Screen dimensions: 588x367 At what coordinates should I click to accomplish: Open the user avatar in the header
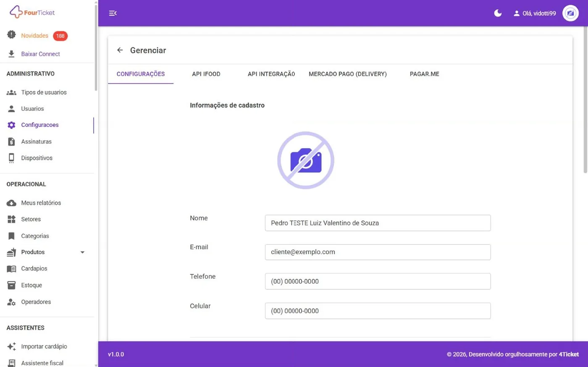coord(570,13)
